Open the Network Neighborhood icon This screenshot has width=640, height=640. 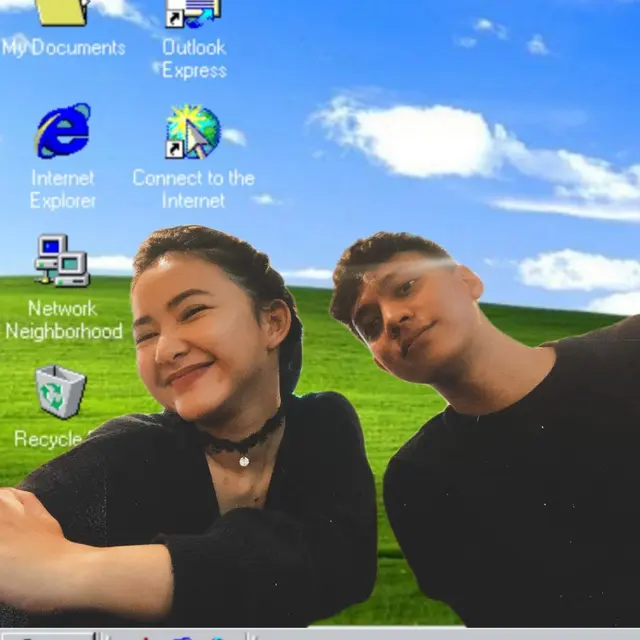coord(62,260)
